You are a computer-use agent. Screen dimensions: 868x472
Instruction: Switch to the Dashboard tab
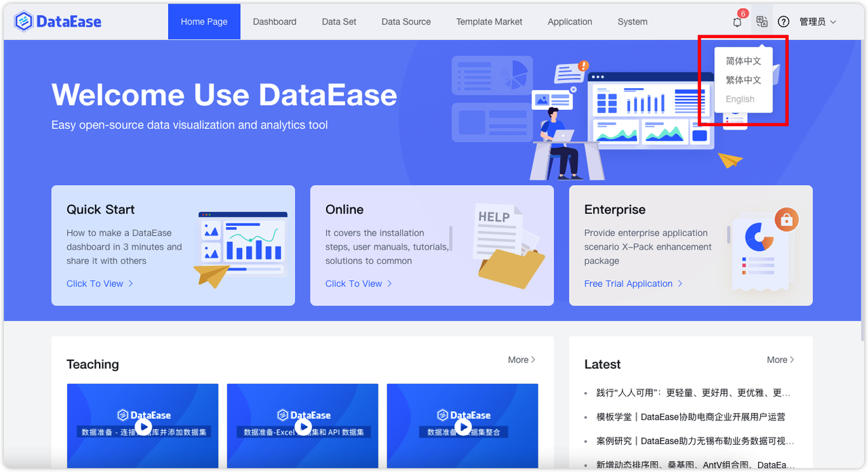pos(275,22)
